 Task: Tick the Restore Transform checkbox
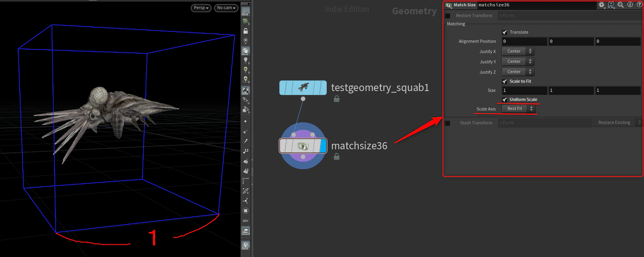(x=448, y=16)
